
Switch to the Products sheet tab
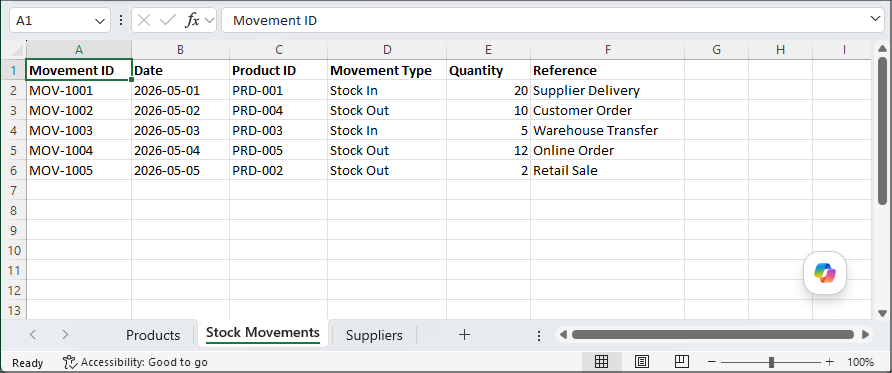click(x=152, y=335)
